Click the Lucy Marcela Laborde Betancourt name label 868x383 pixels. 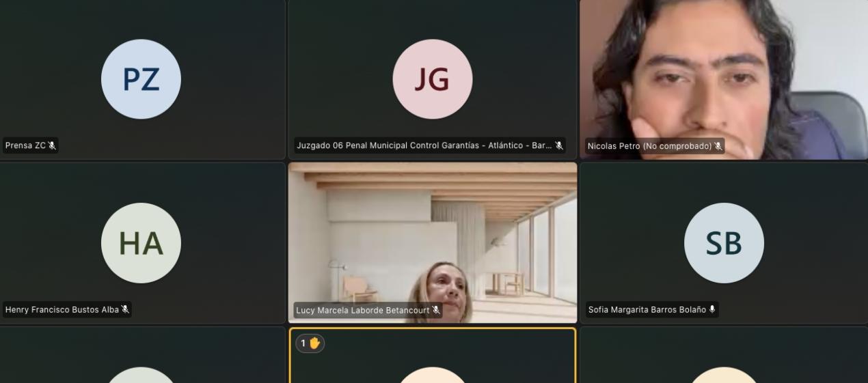tap(363, 311)
